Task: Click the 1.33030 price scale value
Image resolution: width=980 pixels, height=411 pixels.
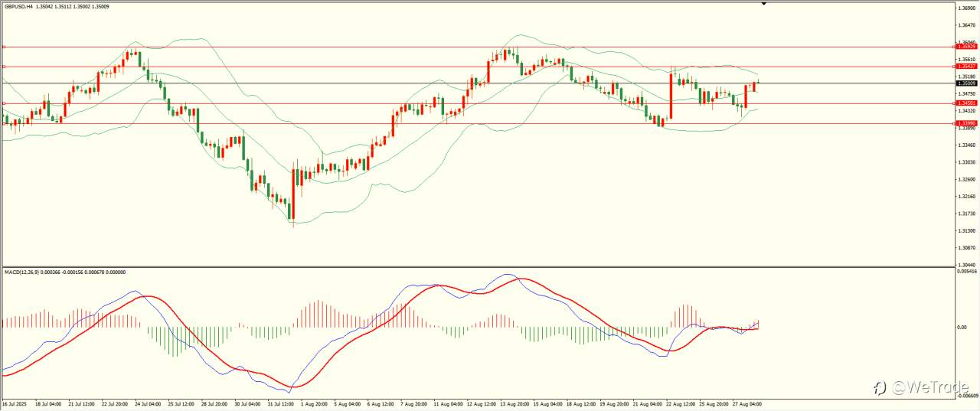Action: coord(966,162)
